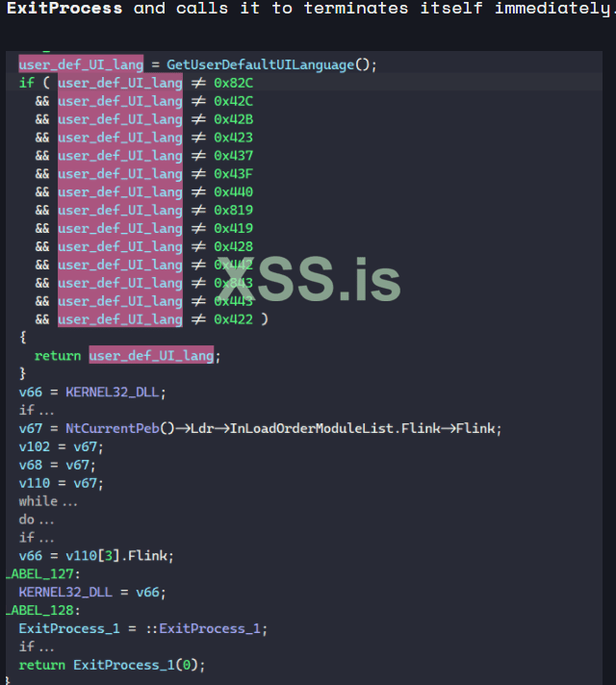Expand the collapsed do block
The image size is (616, 685).
pyautogui.click(x=36, y=520)
